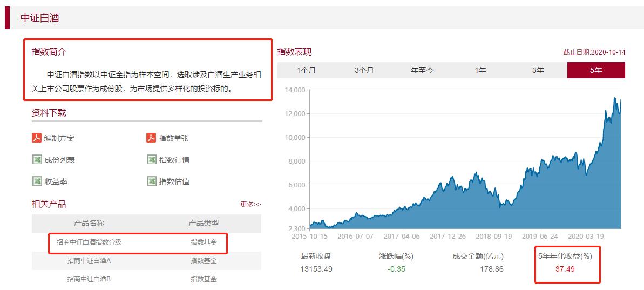Select the 1年 period tab
644x290 pixels.
(480, 70)
